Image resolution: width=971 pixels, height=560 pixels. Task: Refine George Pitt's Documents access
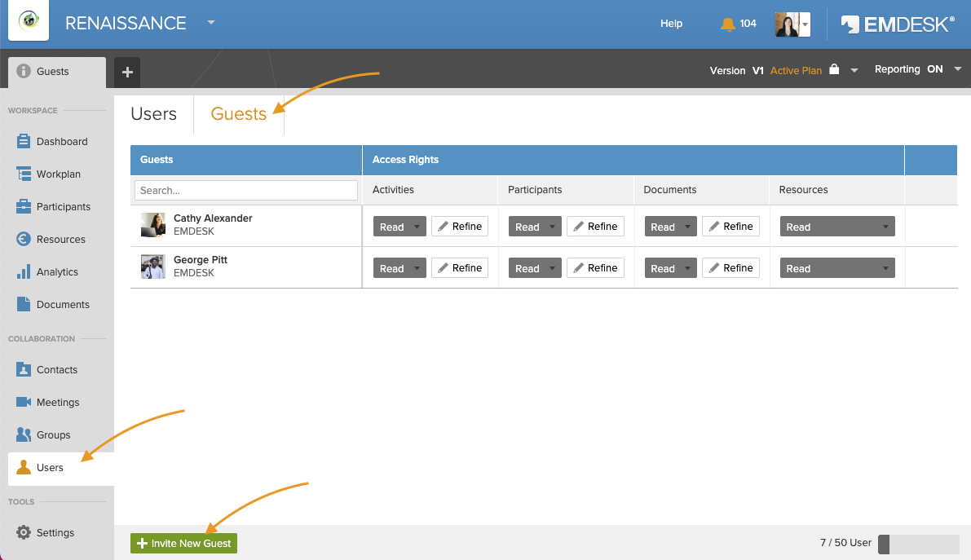pos(730,268)
